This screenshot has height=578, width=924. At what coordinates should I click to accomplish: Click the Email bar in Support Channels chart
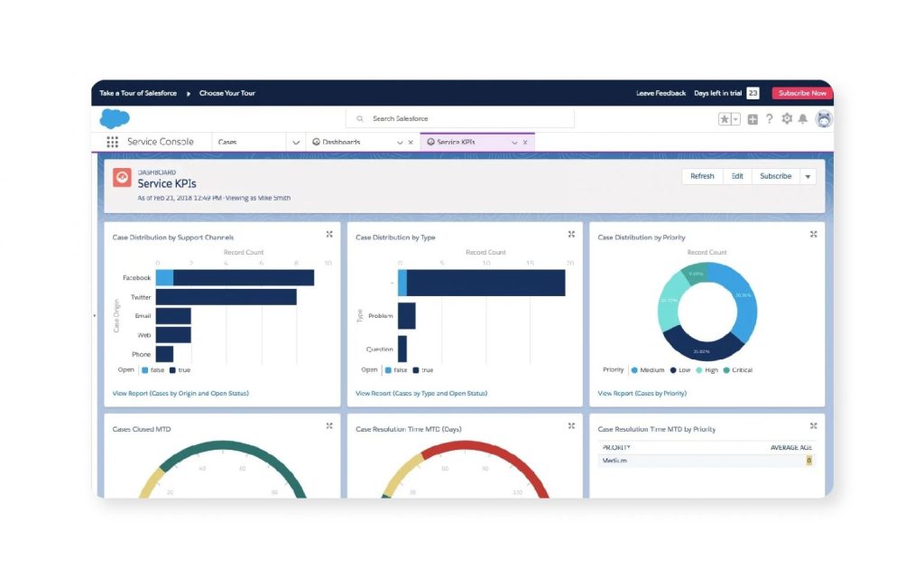(173, 316)
